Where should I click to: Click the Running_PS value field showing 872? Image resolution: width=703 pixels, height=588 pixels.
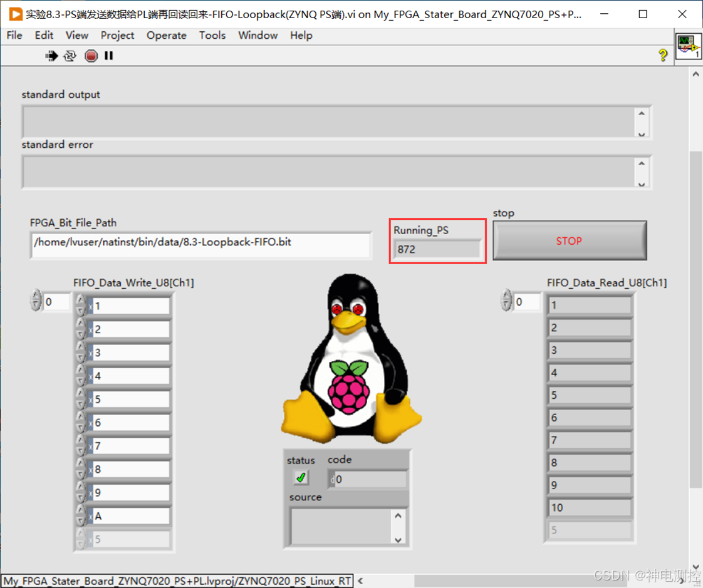pyautogui.click(x=437, y=249)
